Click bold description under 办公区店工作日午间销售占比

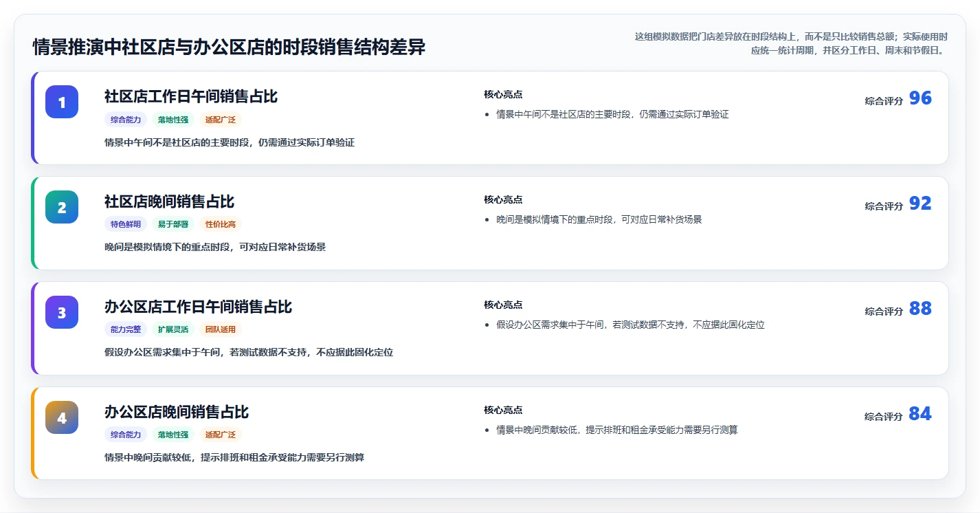click(249, 353)
